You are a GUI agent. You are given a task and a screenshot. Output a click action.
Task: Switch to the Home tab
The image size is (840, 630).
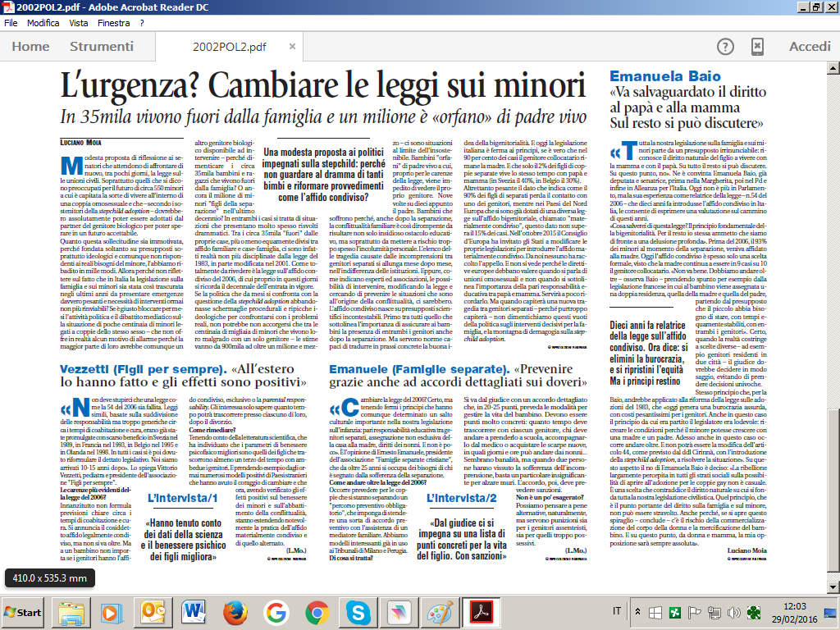click(30, 47)
